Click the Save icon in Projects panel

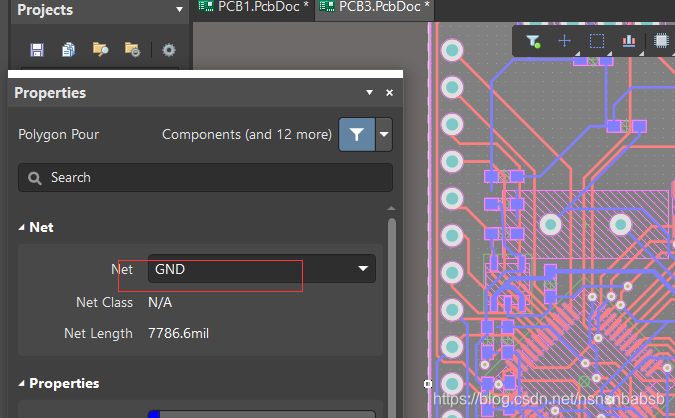[37, 50]
